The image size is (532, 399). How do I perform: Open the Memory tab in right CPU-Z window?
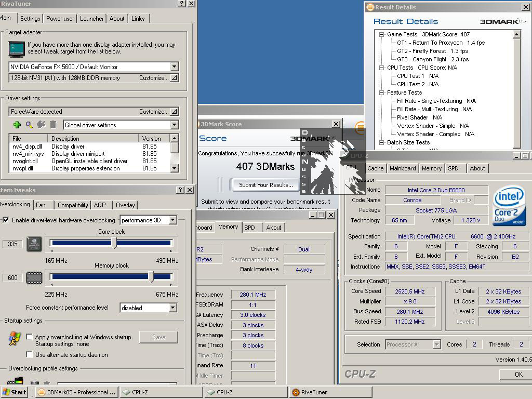coord(432,168)
